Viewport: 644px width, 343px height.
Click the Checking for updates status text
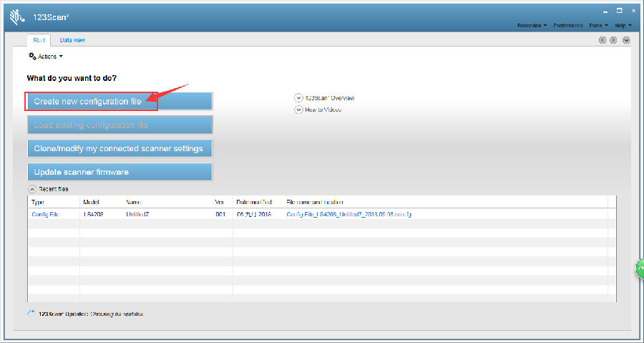point(117,314)
